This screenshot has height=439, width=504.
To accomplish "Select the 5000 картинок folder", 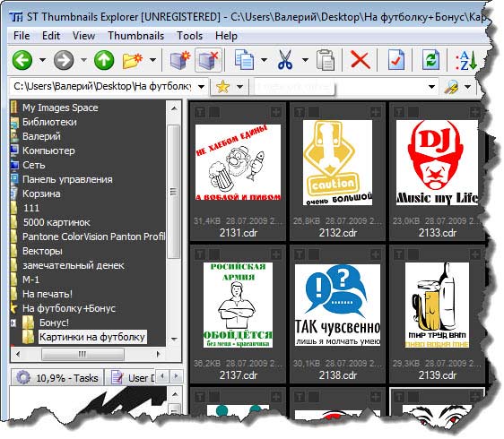I will [x=56, y=222].
